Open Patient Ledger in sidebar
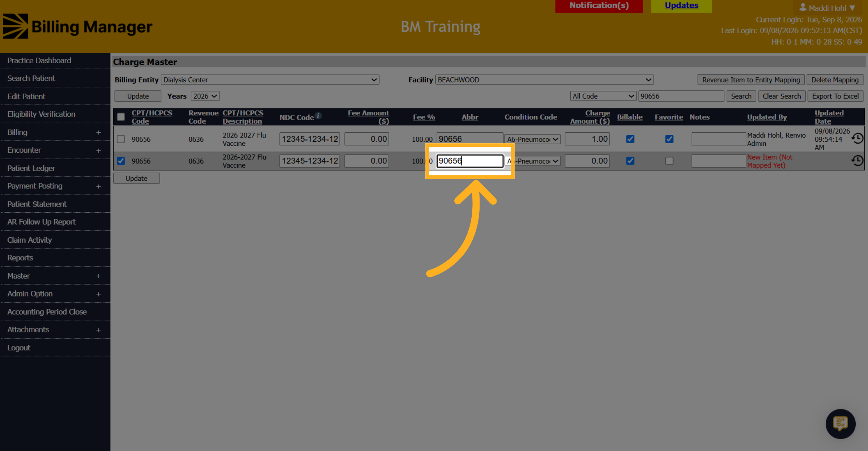 click(31, 168)
